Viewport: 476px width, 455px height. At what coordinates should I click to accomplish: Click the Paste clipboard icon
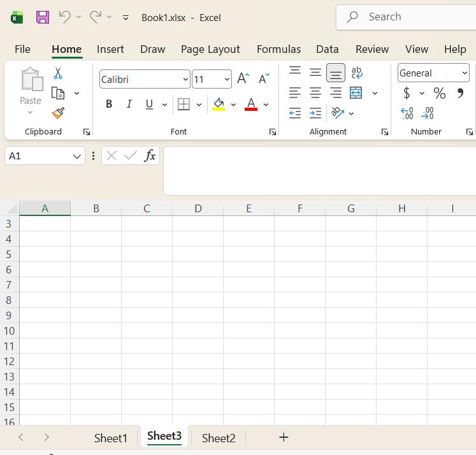32,79
